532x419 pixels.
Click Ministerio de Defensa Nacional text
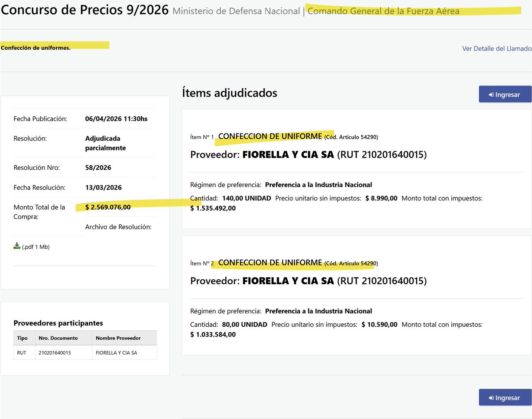pyautogui.click(x=236, y=12)
